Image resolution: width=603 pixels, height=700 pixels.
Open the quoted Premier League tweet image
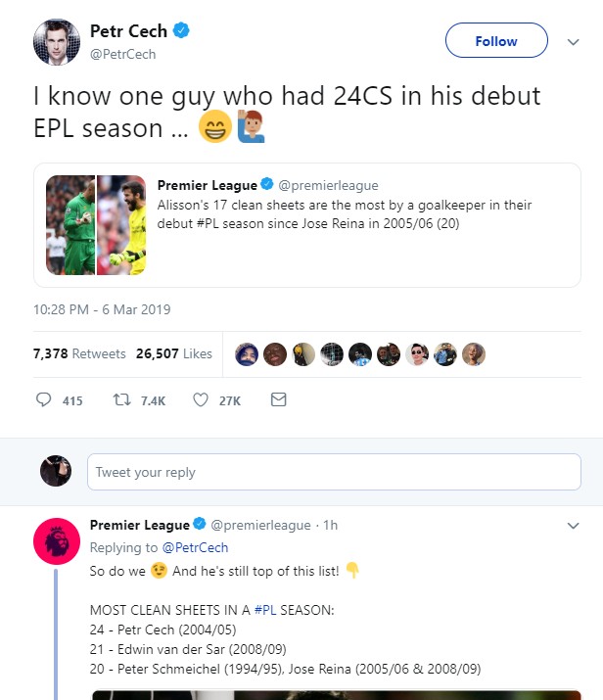[97, 225]
